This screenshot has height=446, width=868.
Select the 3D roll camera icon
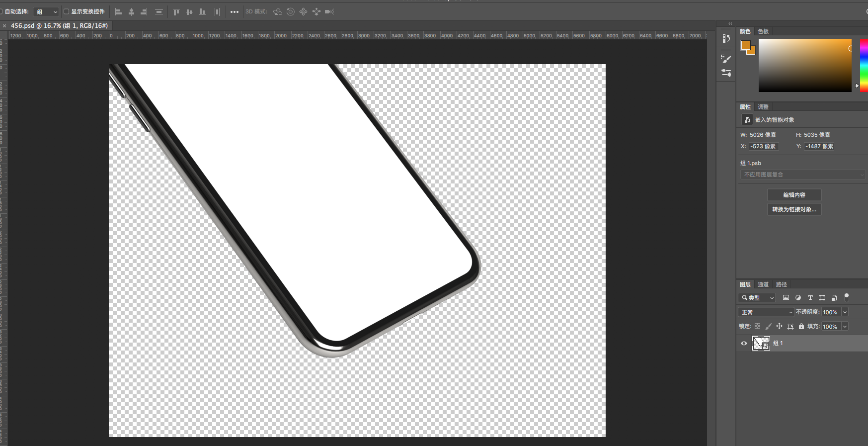(291, 11)
